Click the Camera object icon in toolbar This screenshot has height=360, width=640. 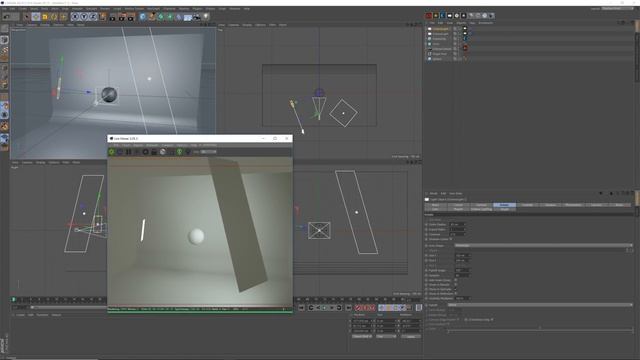click(197, 17)
